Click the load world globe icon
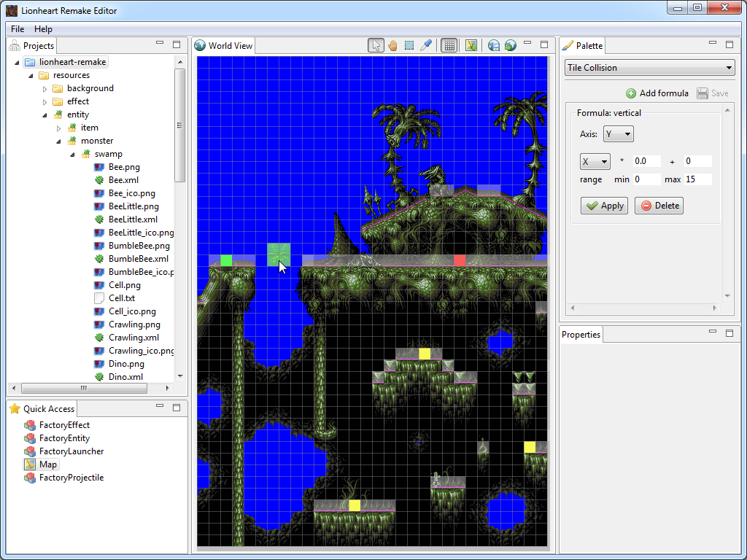 pos(510,46)
